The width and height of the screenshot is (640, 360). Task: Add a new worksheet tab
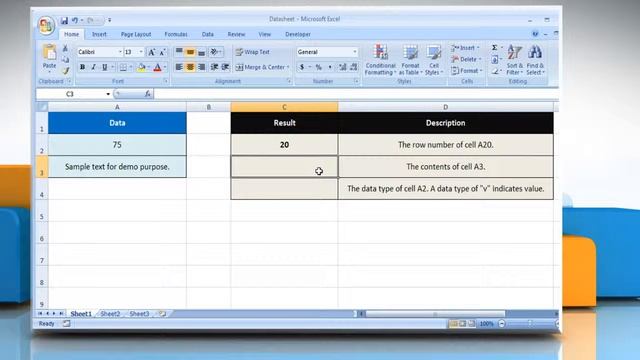tap(162, 314)
